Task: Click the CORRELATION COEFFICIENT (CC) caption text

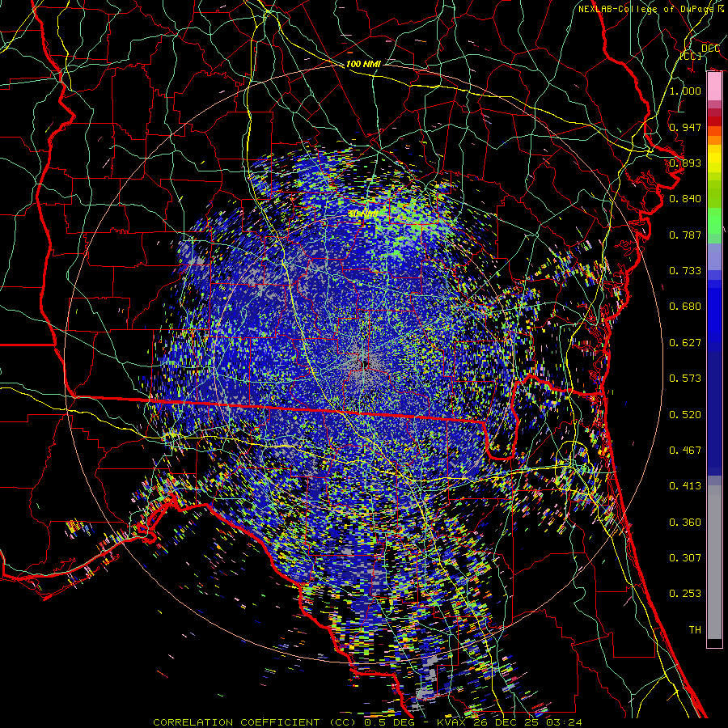Action: point(255,722)
